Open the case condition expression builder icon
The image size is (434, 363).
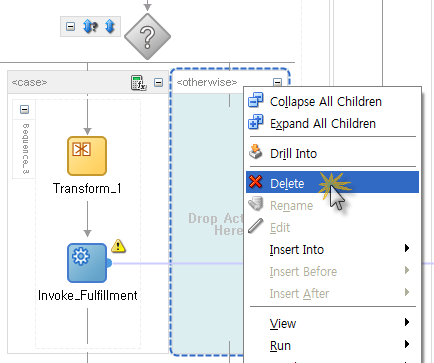(138, 82)
